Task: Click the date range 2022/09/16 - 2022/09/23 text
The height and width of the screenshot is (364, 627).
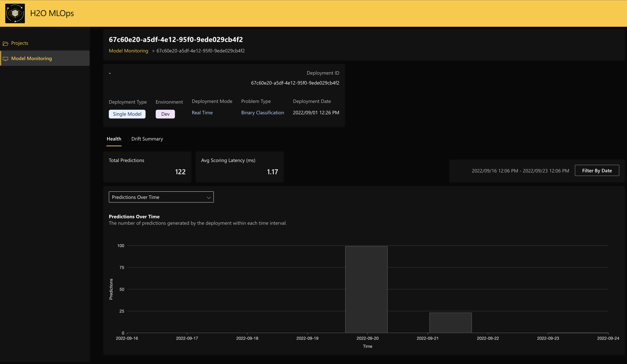Action: [520, 171]
